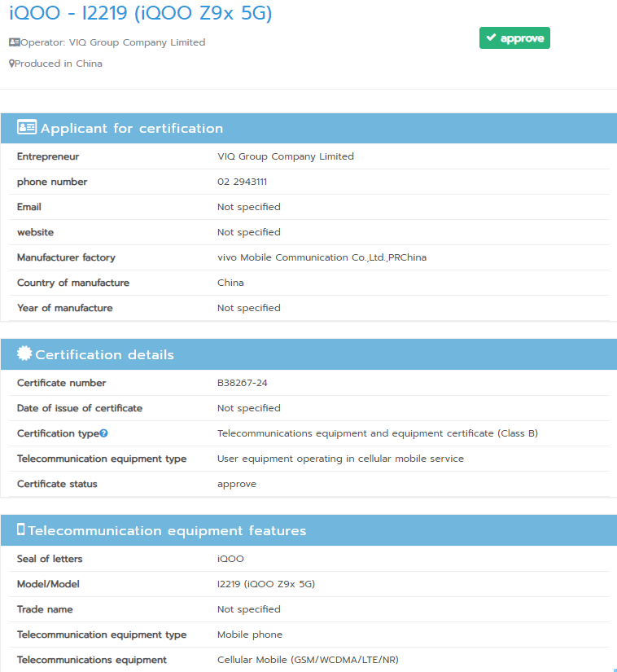Click the Certificate status approve value
Image resolution: width=617 pixels, height=672 pixels.
coord(236,484)
